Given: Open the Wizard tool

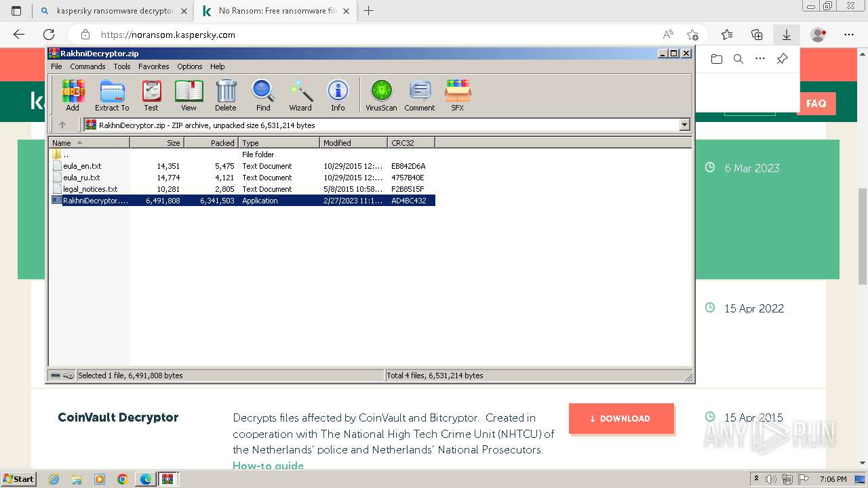Looking at the screenshot, I should tap(300, 96).
